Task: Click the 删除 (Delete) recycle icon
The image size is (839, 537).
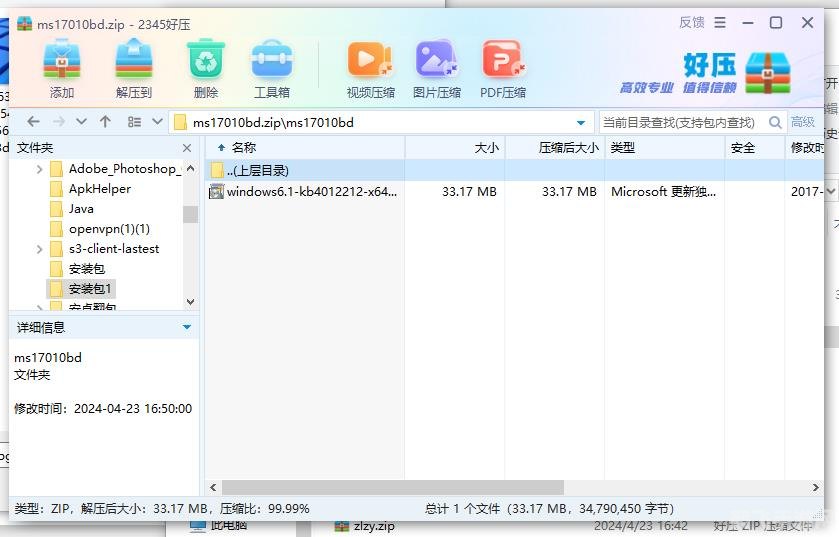Action: (x=206, y=68)
